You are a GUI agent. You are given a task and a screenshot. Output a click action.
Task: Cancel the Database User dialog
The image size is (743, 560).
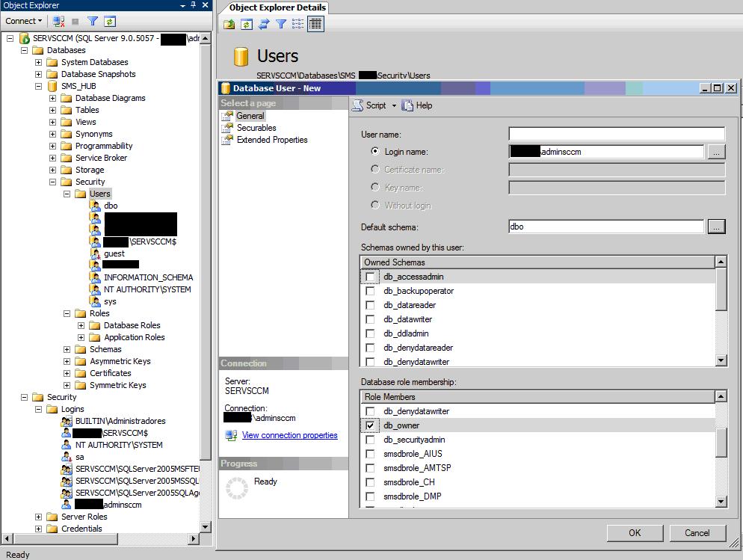(x=697, y=532)
